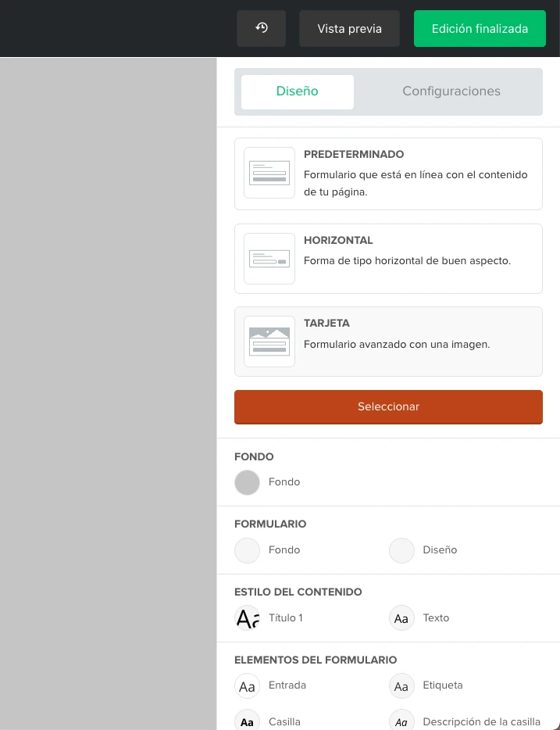Switch to the Diseño tab
Viewport: 560px width, 730px height.
coord(298,91)
